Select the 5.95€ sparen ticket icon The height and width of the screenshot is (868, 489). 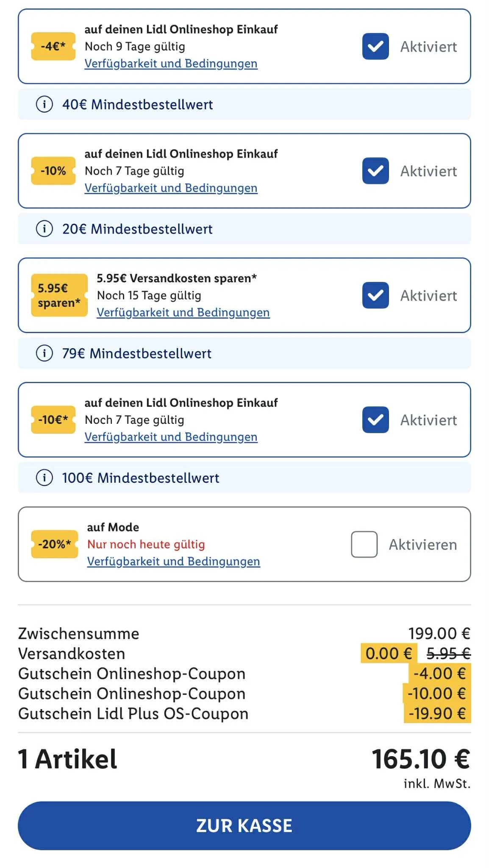pos(59,295)
